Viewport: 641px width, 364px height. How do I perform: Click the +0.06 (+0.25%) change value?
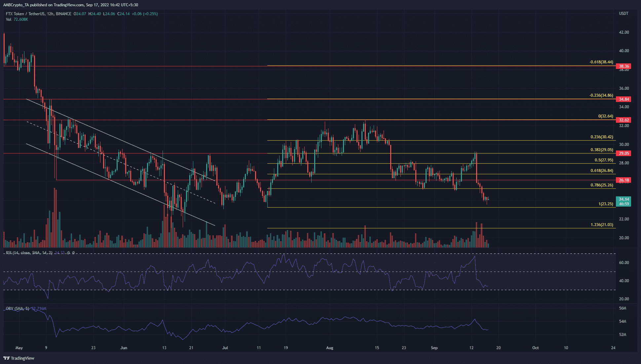point(145,14)
